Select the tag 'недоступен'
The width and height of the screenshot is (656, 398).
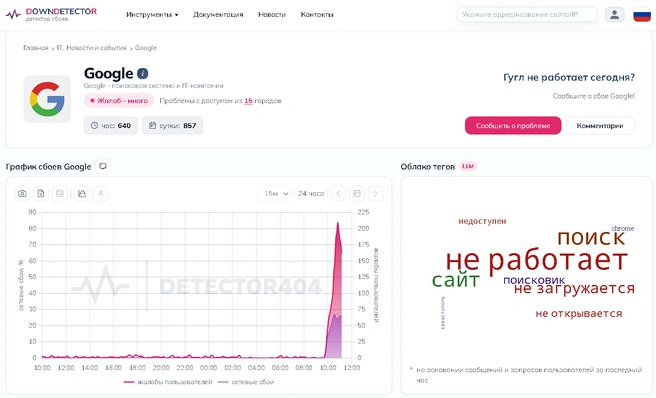482,221
